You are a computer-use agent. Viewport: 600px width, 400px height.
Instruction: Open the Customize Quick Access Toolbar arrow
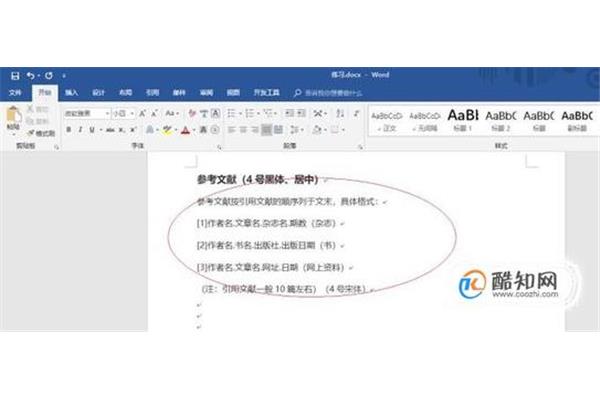coord(64,76)
